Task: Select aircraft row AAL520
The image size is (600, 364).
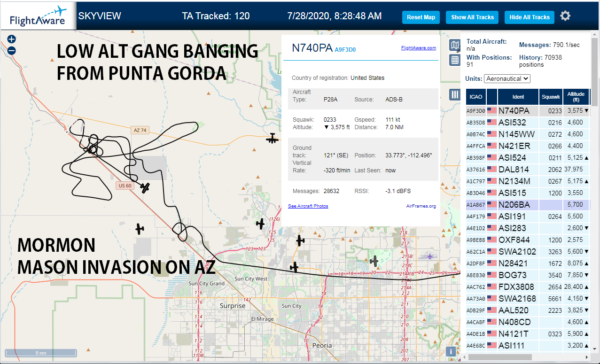Action: [528, 310]
